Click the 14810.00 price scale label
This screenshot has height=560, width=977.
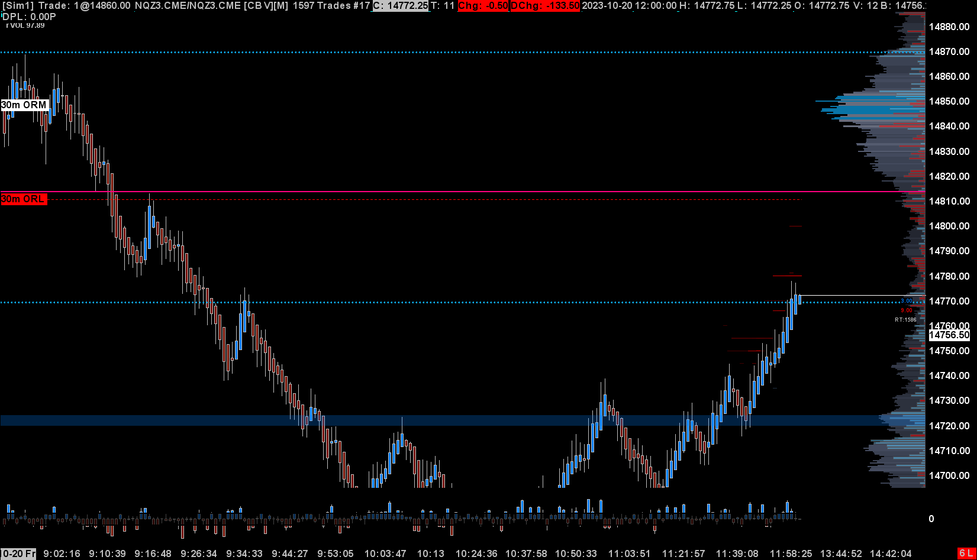(x=949, y=201)
